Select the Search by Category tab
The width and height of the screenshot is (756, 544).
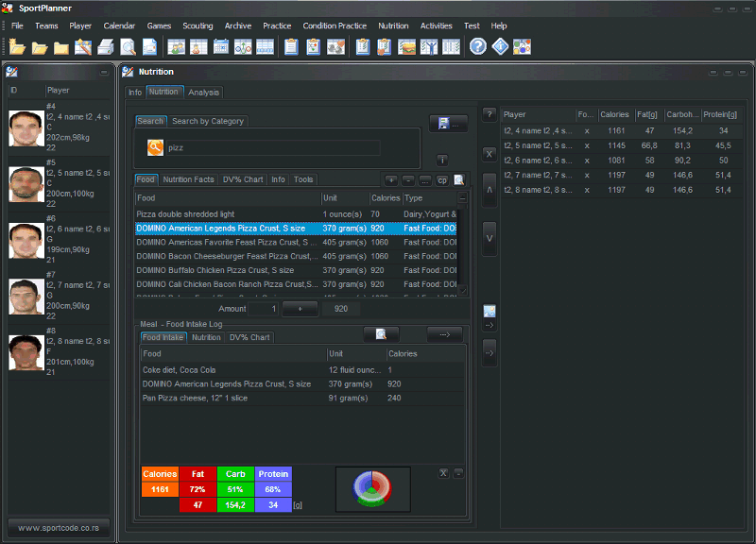[x=208, y=122]
